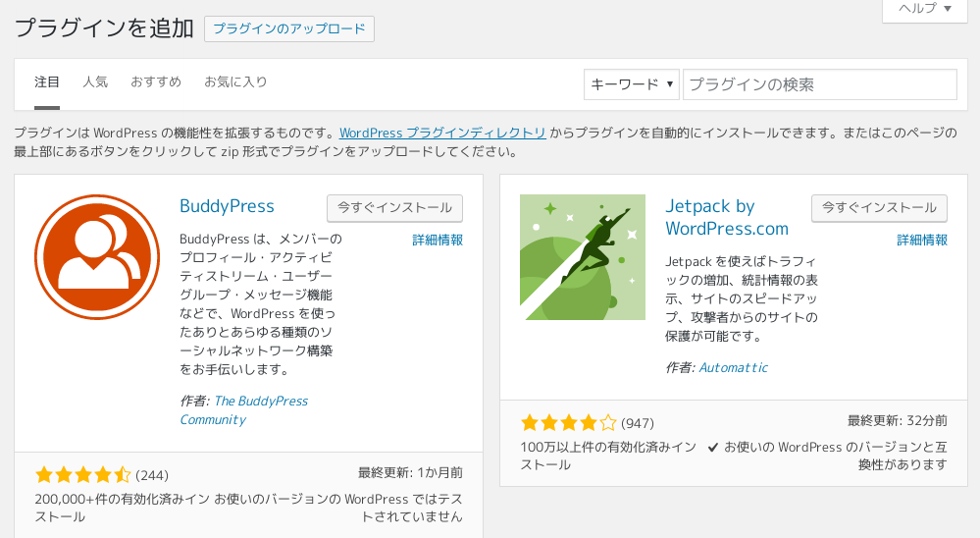Expand the ヘルプ dropdown tab
980x538 pixels.
pyautogui.click(x=925, y=9)
